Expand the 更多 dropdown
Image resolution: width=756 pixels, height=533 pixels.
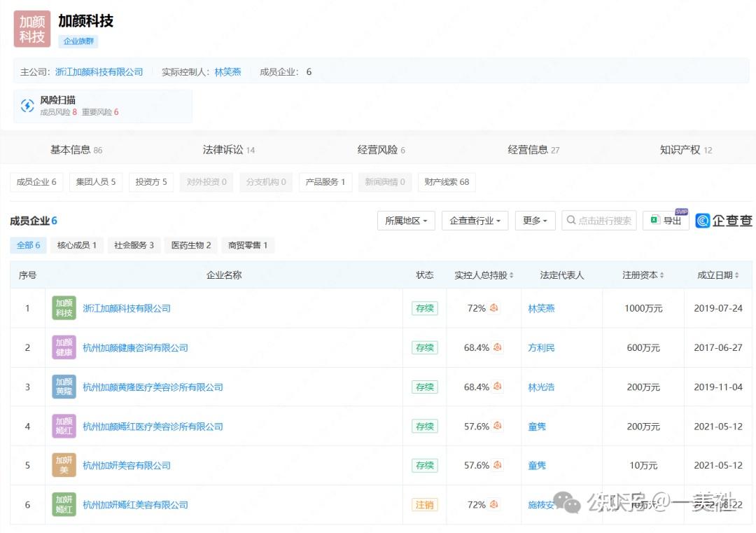535,220
